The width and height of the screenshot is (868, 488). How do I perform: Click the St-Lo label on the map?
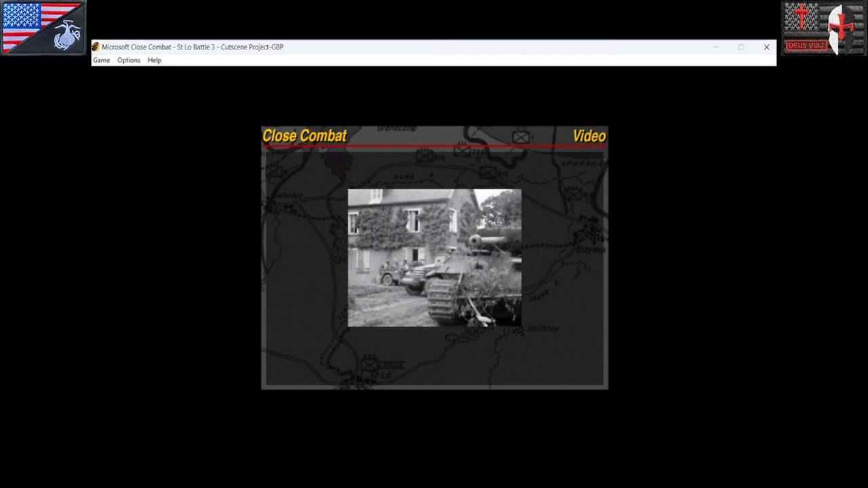click(x=381, y=375)
